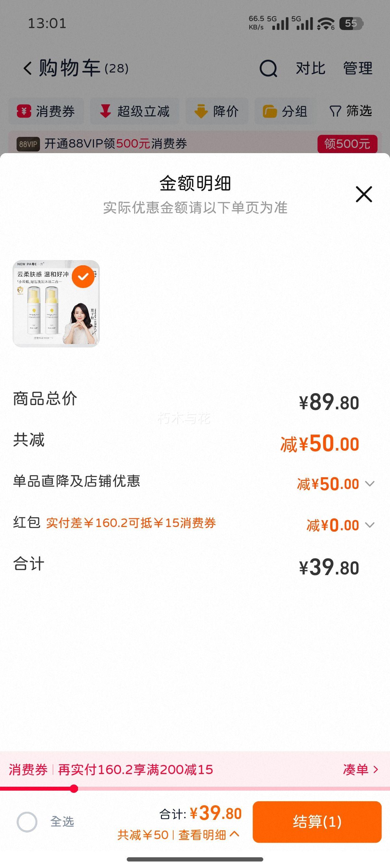Tap the 筛选 funnel filter icon
This screenshot has width=390, height=868.
tap(335, 111)
